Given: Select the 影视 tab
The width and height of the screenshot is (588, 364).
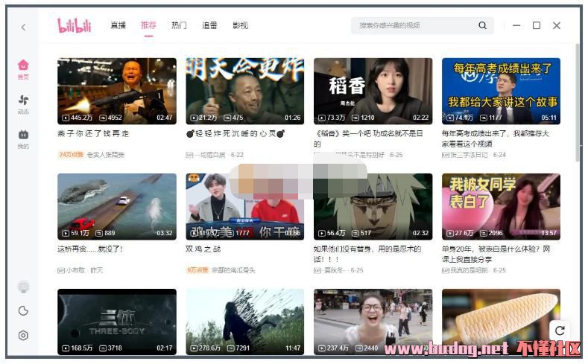Looking at the screenshot, I should (240, 25).
